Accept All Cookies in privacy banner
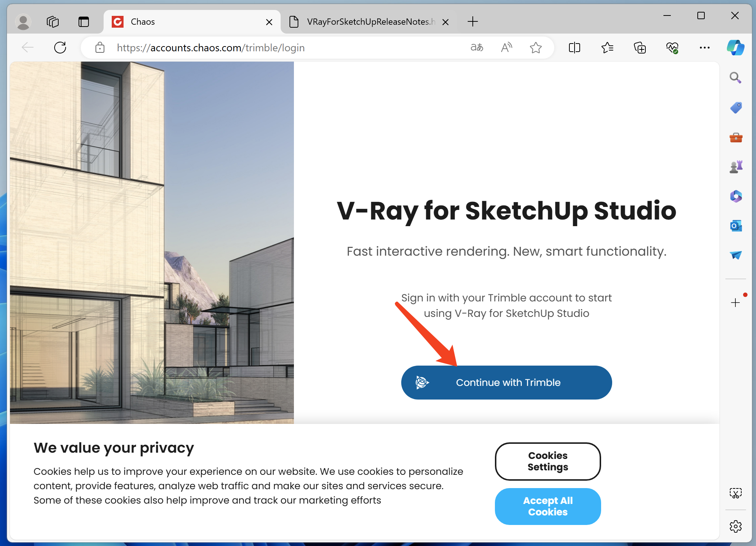Viewport: 756px width, 546px height. pos(548,506)
